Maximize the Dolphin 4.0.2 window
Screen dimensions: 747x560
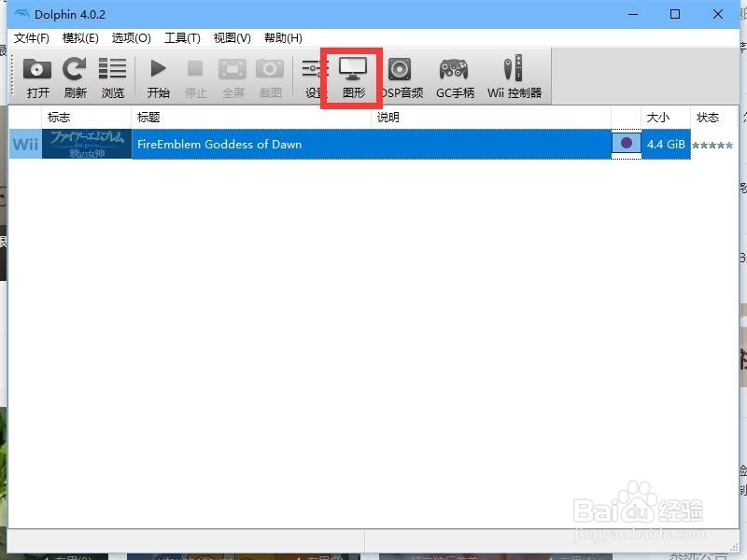[x=674, y=14]
